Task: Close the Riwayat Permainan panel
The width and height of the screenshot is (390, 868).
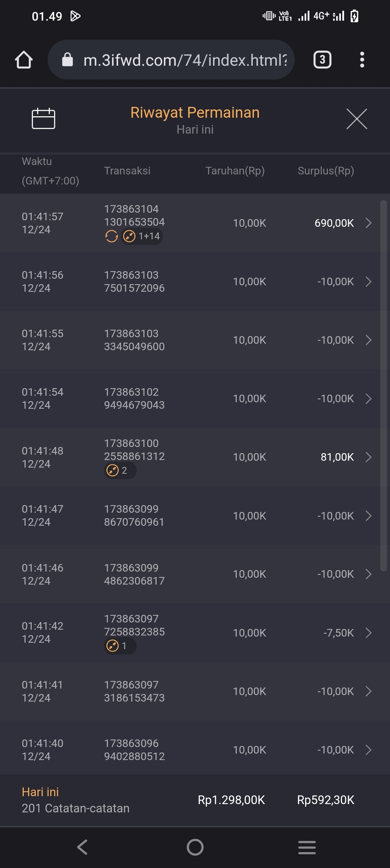Action: [356, 118]
